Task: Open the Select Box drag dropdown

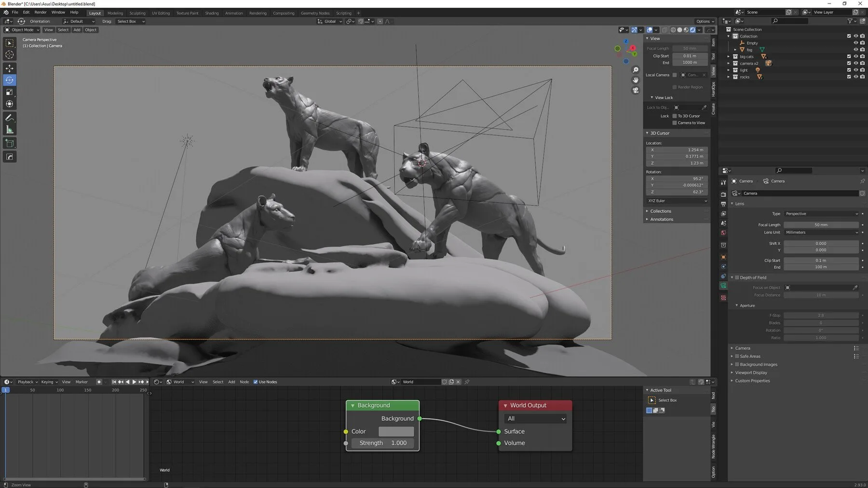Action: tap(130, 21)
